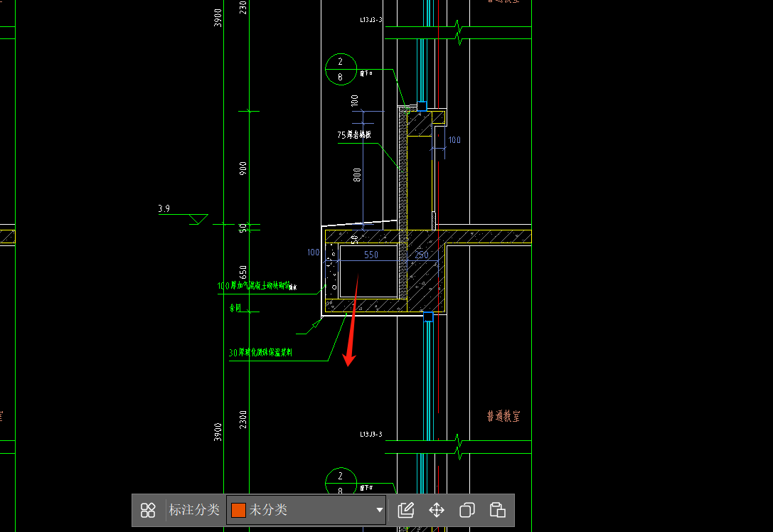Click the copy overlapping squares icon
Image resolution: width=773 pixels, height=532 pixels.
coord(467,510)
